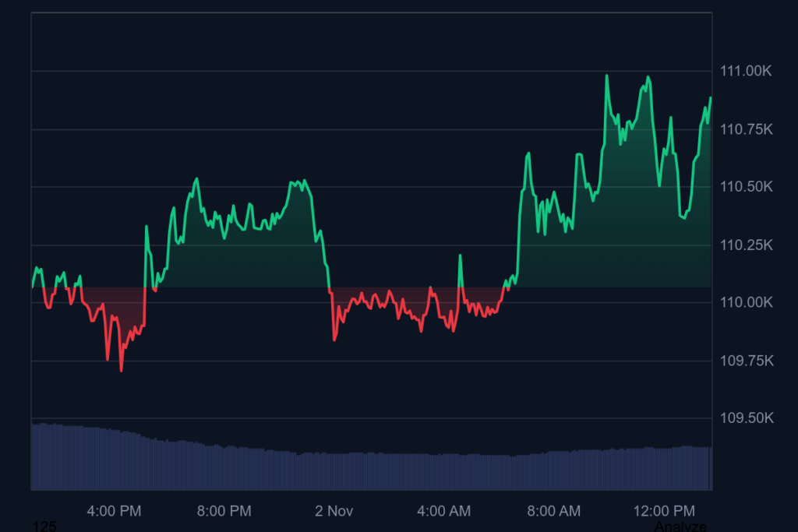Select the 8:00 AM time axis label

(553, 511)
